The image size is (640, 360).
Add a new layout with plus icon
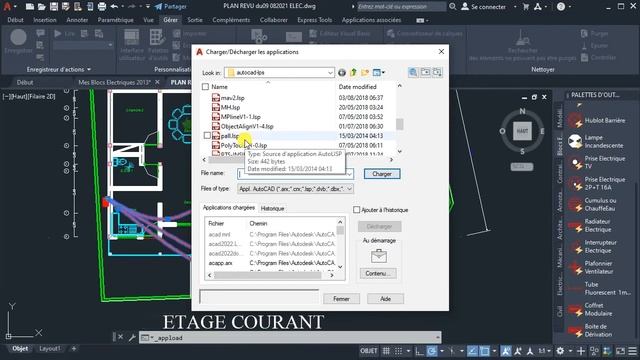74,349
